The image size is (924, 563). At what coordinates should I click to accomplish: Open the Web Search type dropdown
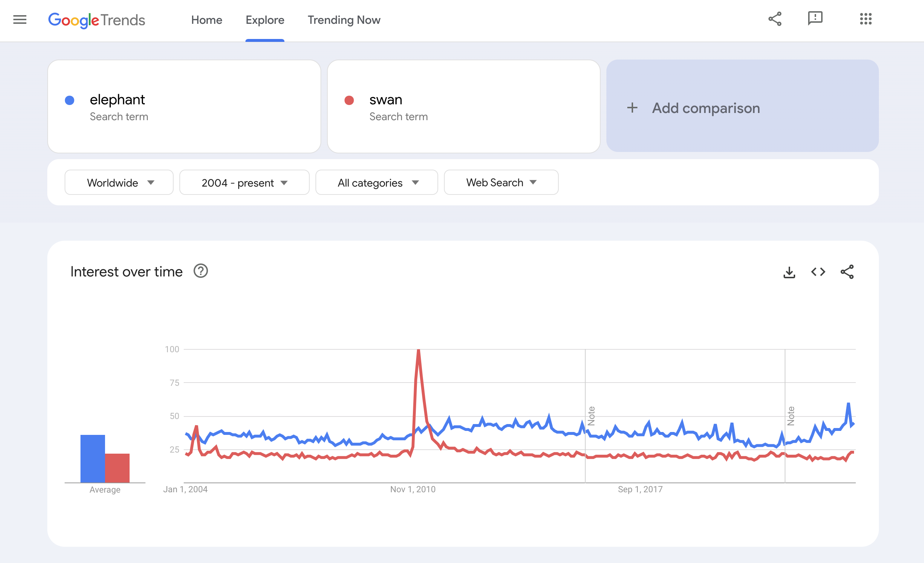[x=501, y=183]
